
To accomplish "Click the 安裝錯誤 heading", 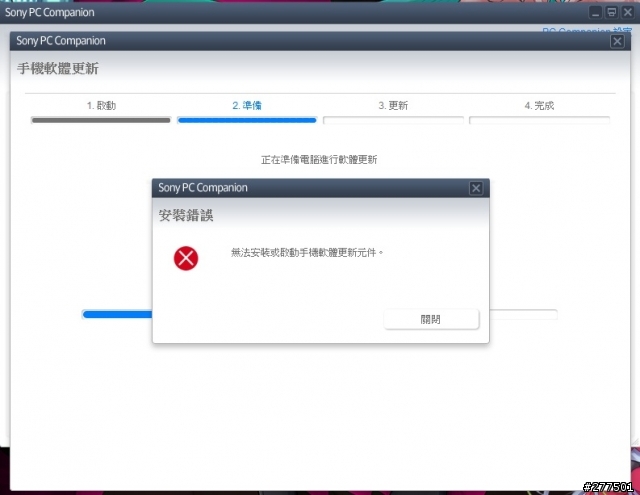I will pos(186,215).
